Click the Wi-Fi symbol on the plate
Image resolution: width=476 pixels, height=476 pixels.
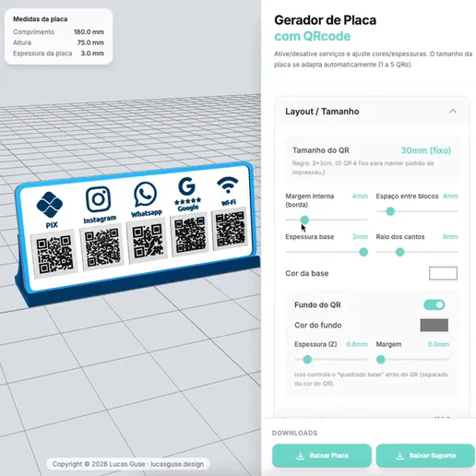(227, 185)
